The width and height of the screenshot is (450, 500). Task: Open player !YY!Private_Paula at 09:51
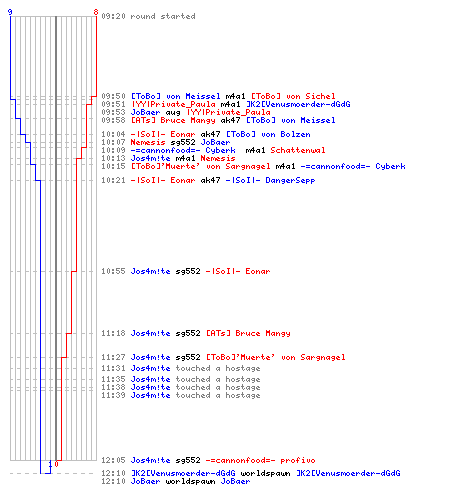tap(173, 104)
